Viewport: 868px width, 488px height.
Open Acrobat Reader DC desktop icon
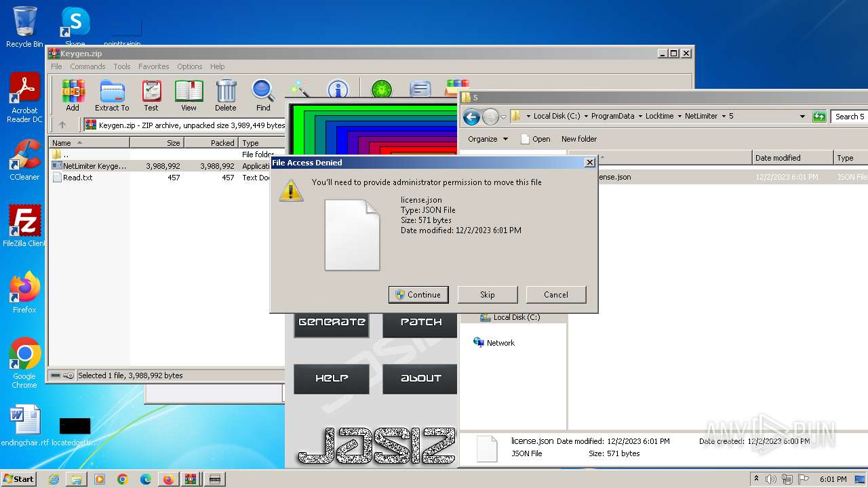click(x=24, y=98)
